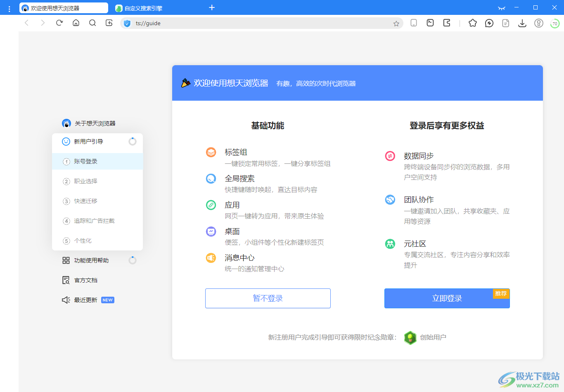
Task: Reload the current page
Action: [x=59, y=23]
